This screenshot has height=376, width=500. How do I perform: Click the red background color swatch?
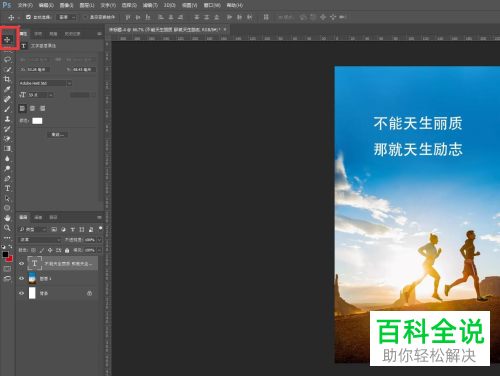10,259
